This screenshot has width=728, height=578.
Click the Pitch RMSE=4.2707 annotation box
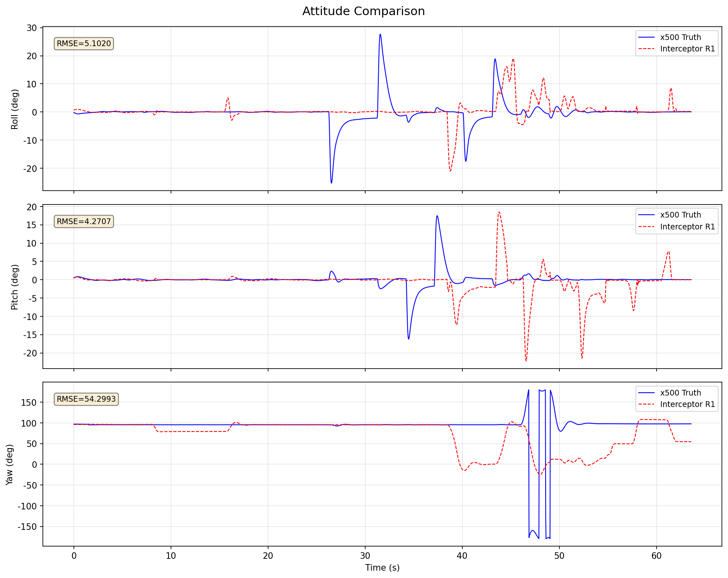click(84, 222)
